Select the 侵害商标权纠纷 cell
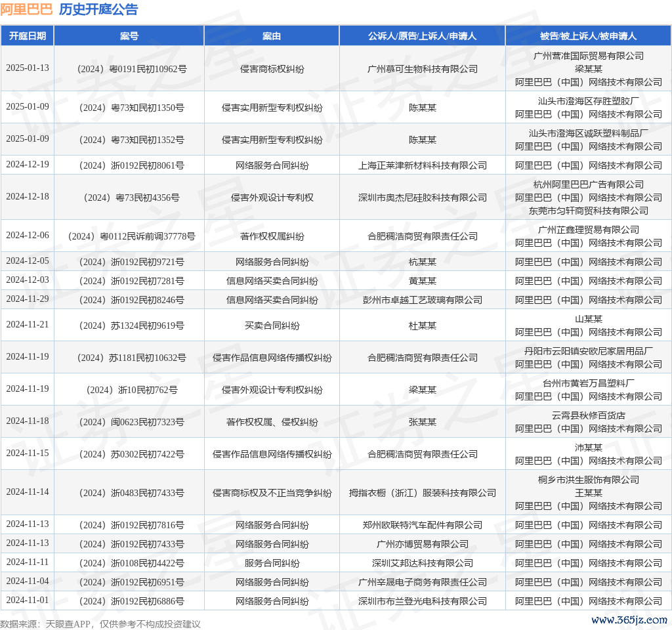The height and width of the screenshot is (630, 672). [272, 69]
